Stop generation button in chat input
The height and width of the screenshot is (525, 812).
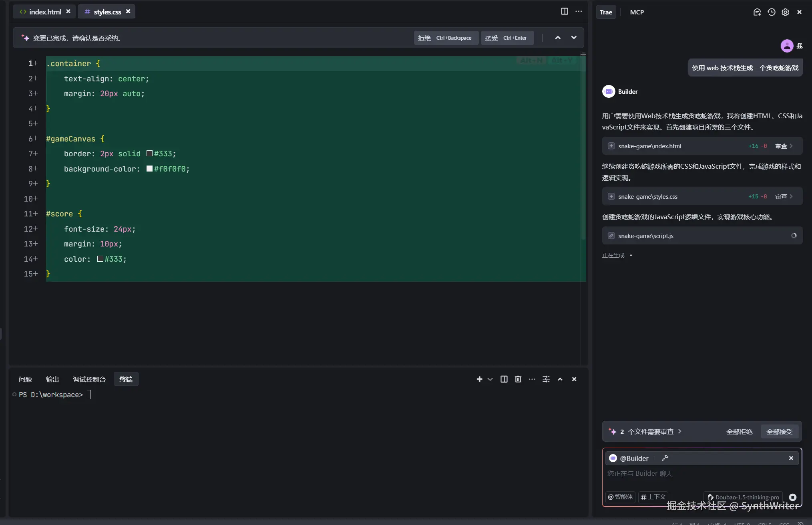(x=792, y=497)
